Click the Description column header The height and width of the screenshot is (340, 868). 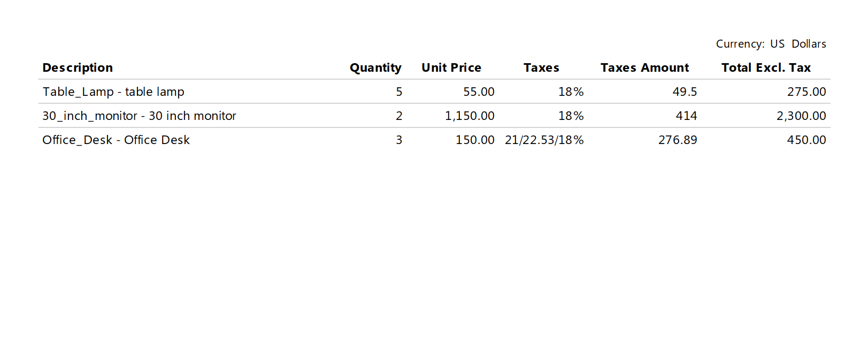click(78, 68)
